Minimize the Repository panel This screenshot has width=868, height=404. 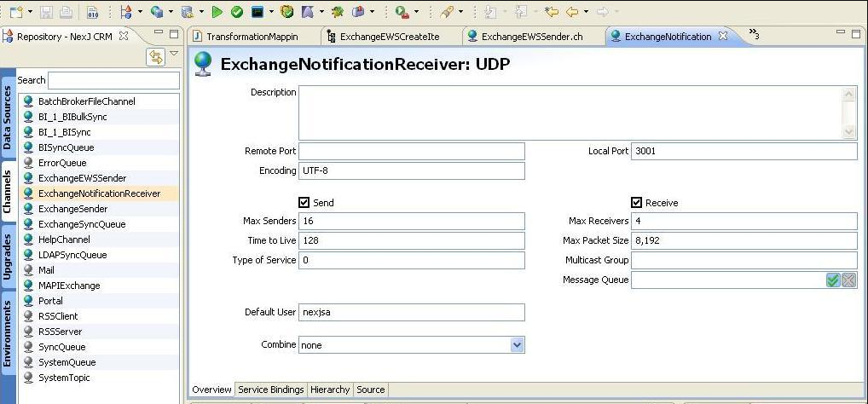[159, 35]
